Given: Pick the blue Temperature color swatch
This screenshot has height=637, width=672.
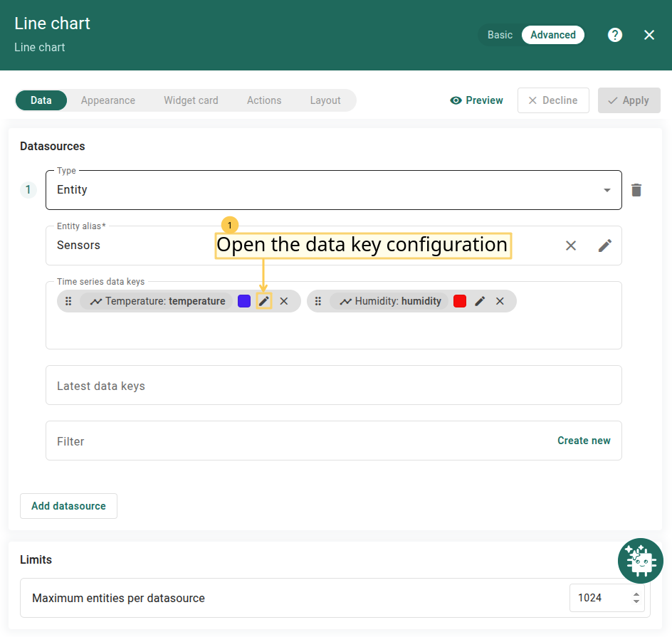Looking at the screenshot, I should tap(244, 301).
